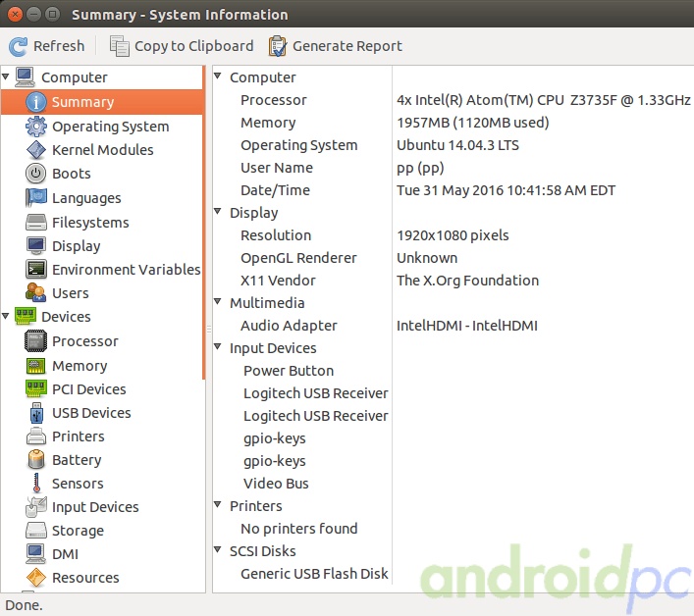
Task: Click the Processor row in summary pane
Action: tap(453, 100)
